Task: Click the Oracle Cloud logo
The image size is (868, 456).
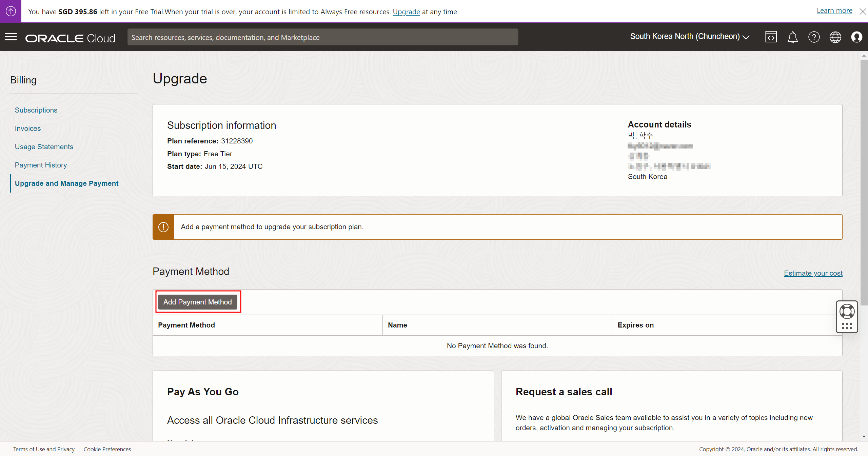Action: click(70, 38)
